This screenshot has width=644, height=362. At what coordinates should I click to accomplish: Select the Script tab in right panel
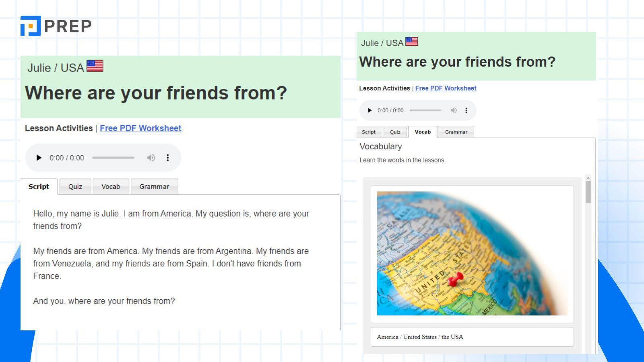click(369, 132)
